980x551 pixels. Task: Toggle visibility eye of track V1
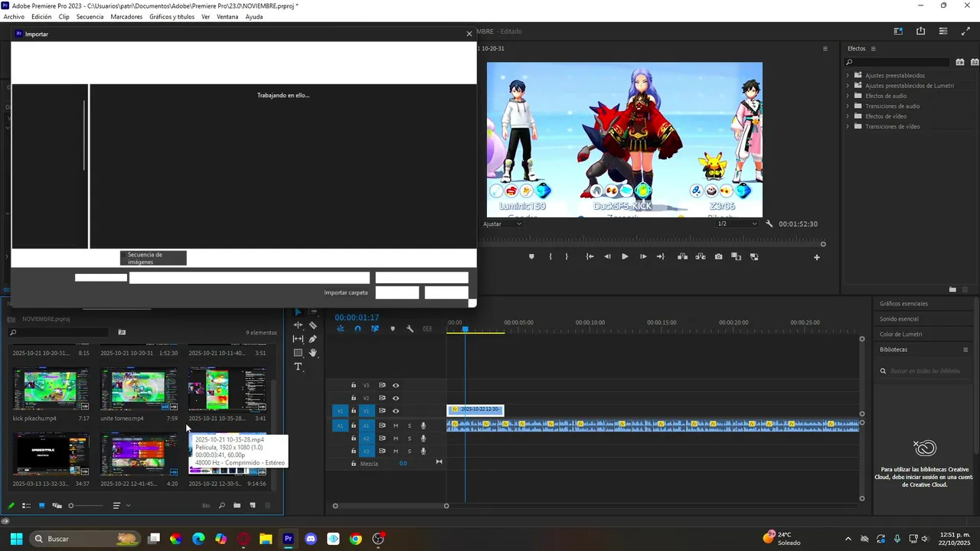396,411
